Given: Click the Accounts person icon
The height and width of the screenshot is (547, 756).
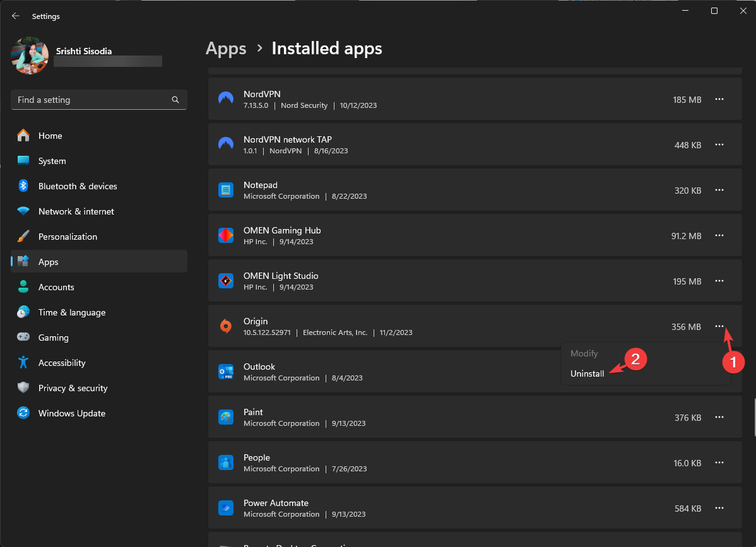Looking at the screenshot, I should 23,287.
